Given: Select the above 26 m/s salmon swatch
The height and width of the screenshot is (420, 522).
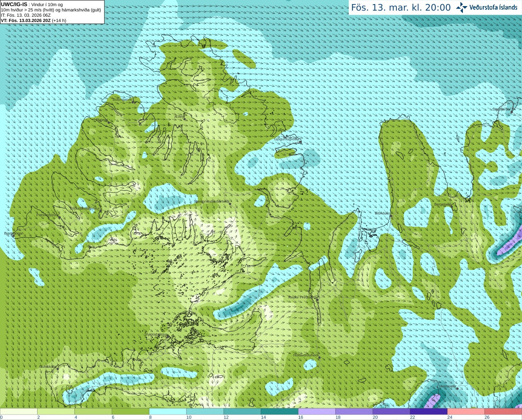Looking at the screenshot, I should (x=503, y=411).
